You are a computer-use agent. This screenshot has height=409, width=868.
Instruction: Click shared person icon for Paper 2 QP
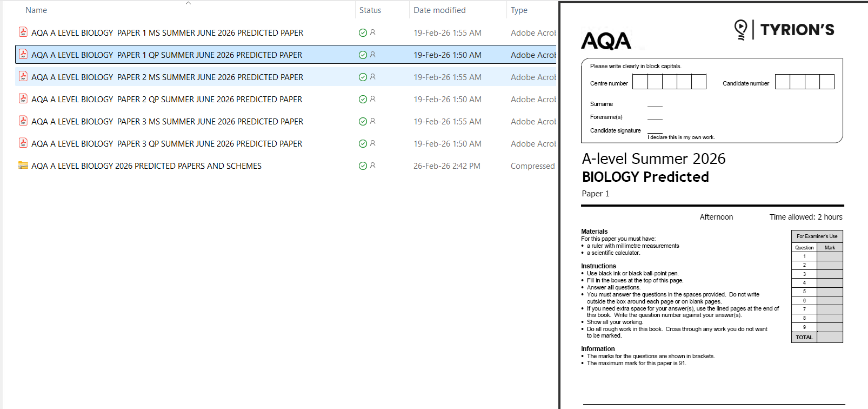coord(372,99)
